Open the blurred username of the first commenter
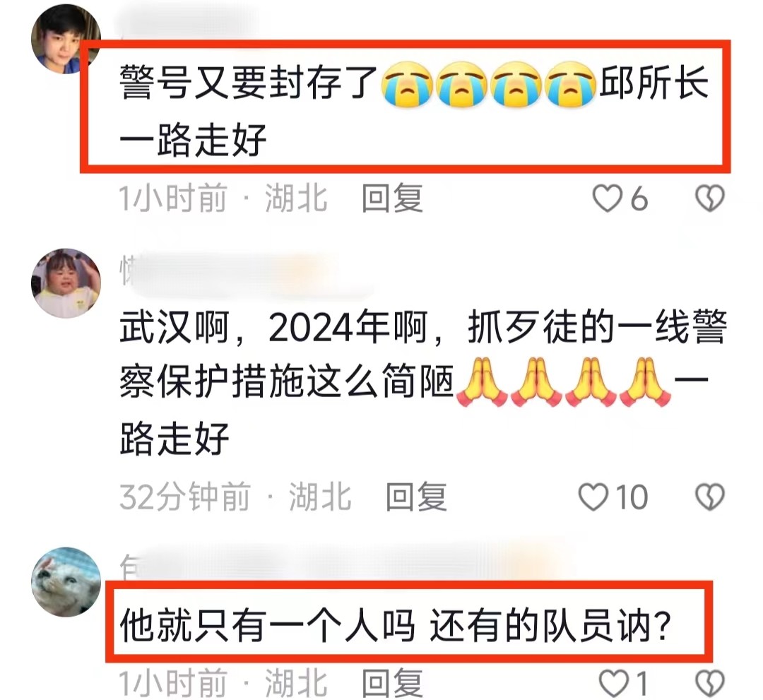Viewport: 763px width, 700px height. tap(190, 23)
